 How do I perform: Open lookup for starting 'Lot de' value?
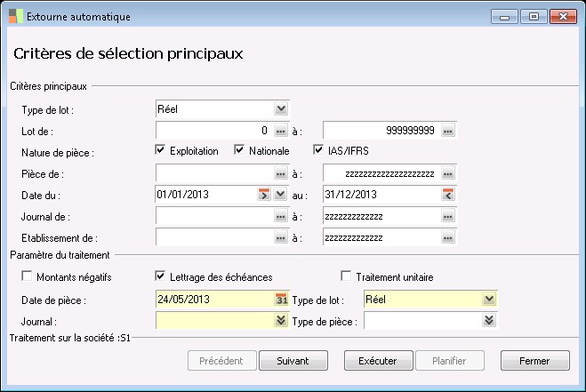(x=281, y=131)
